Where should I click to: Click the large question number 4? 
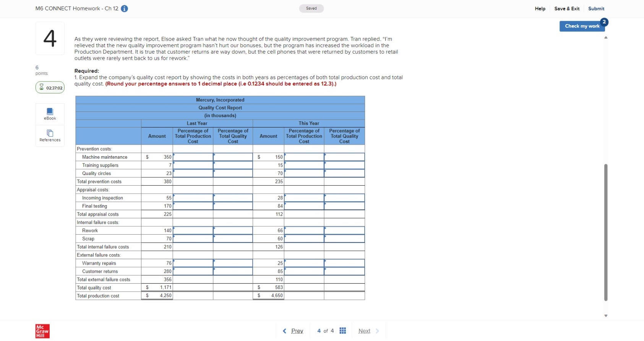click(50, 38)
